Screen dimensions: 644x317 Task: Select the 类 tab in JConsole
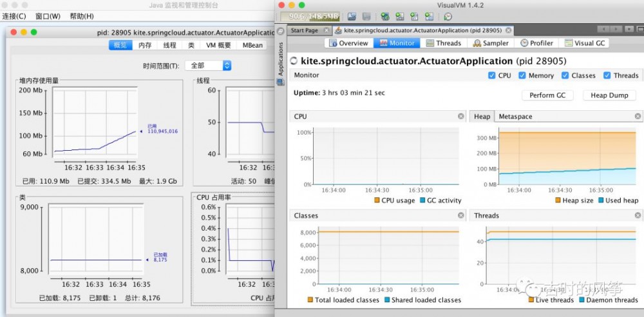pyautogui.click(x=191, y=45)
